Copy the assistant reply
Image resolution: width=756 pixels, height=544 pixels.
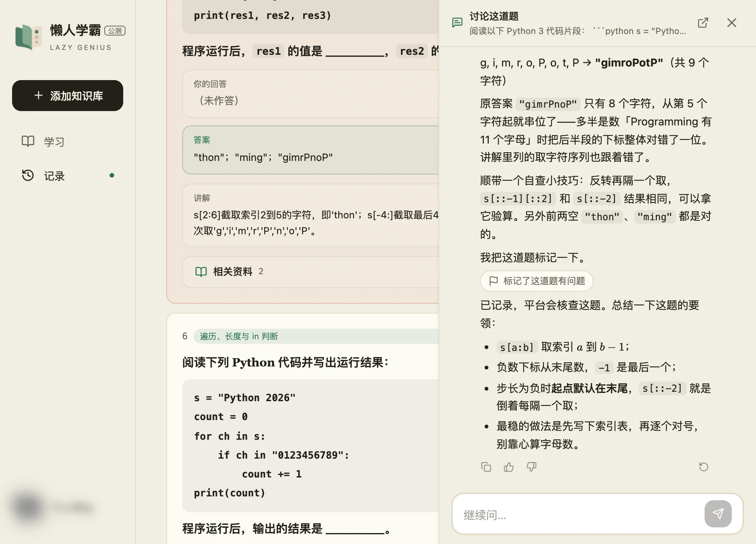click(x=486, y=467)
